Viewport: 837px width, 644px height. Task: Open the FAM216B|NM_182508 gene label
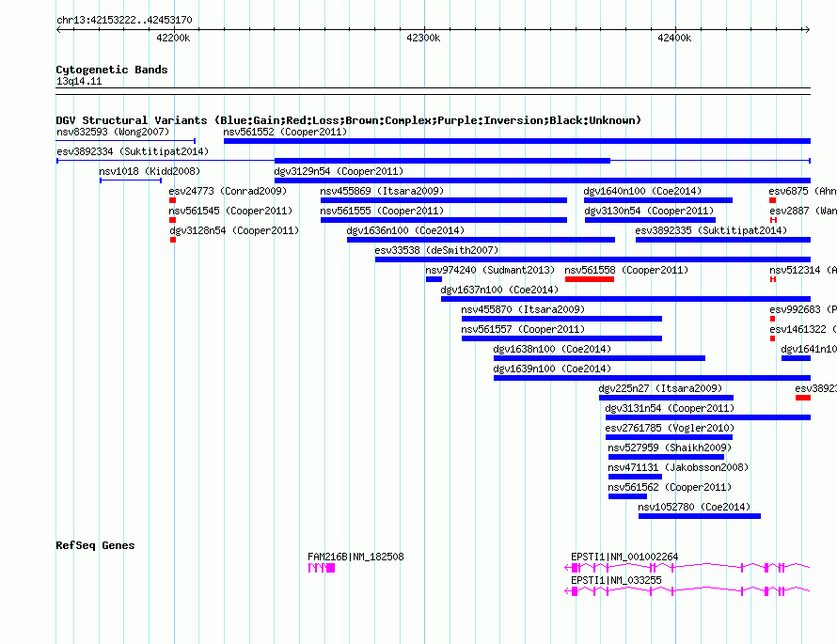(355, 557)
